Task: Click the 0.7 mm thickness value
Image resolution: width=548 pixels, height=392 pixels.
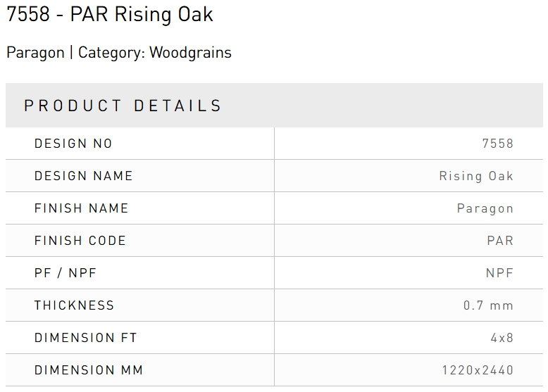Action: pos(488,305)
